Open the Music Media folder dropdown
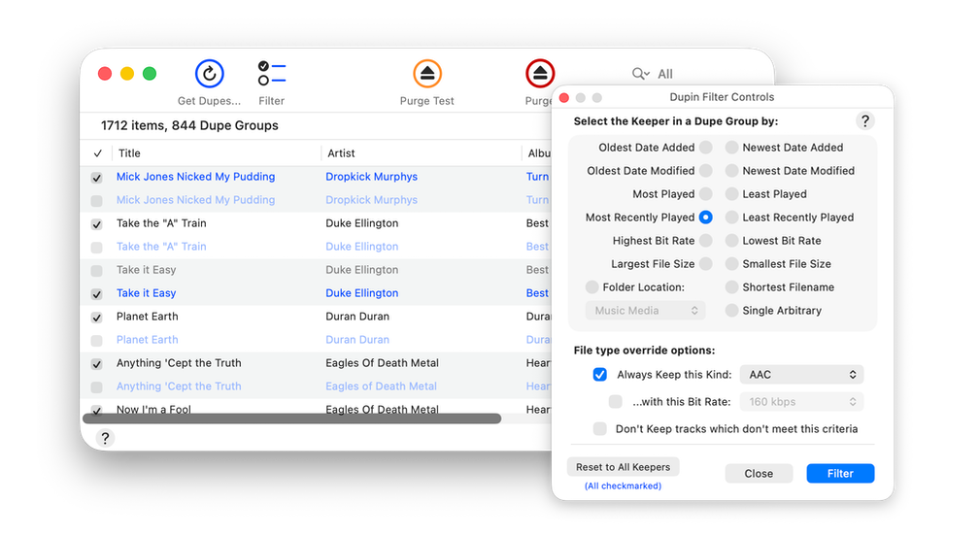This screenshot has height=536, width=980. pos(645,311)
